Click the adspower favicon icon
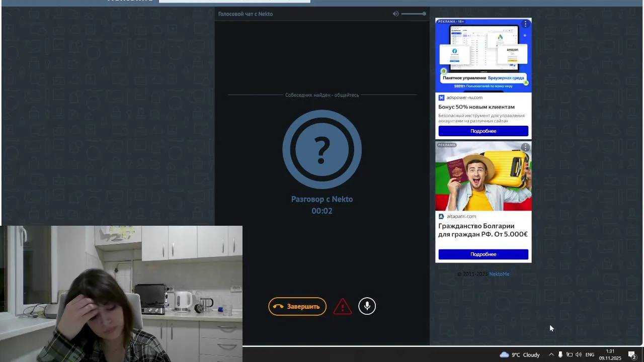Viewport: 644px width, 362px height. coord(441,98)
